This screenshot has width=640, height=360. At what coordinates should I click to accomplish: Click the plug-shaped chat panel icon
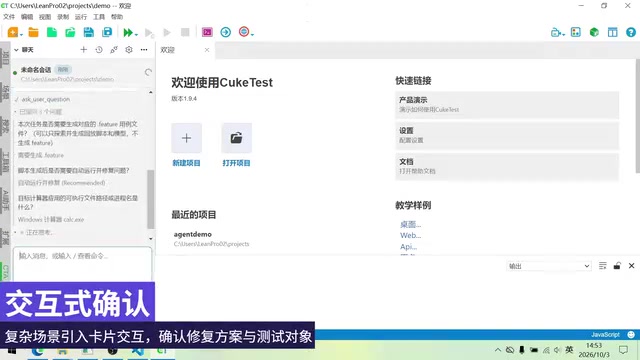click(x=114, y=49)
